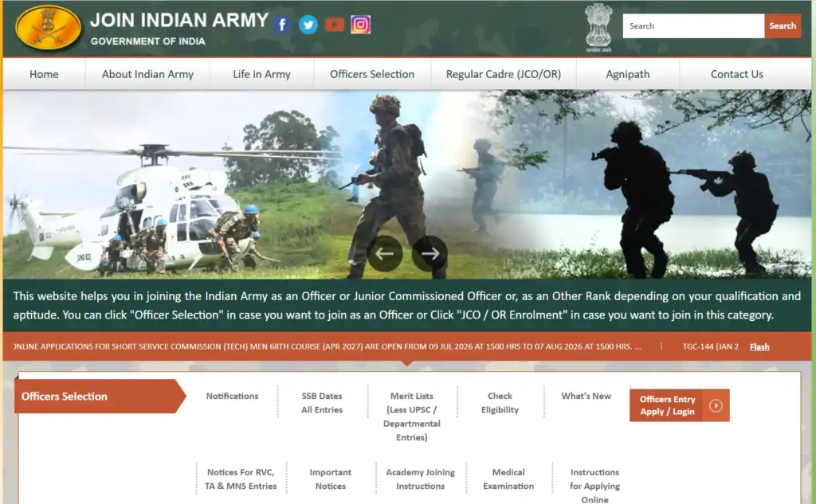Image resolution: width=816 pixels, height=504 pixels.
Task: Click the SSC (Tech) Men 68th course ticker notice
Action: [x=327, y=346]
